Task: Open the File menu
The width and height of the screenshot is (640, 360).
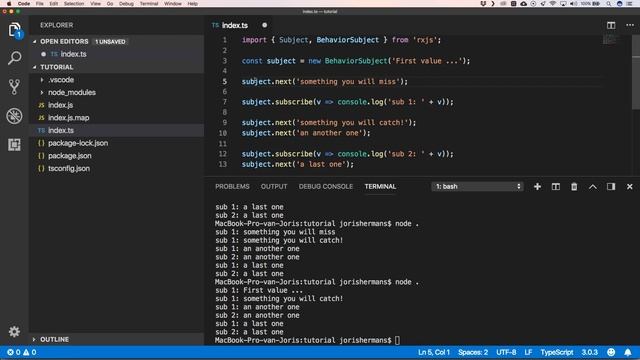Action: [40, 4]
